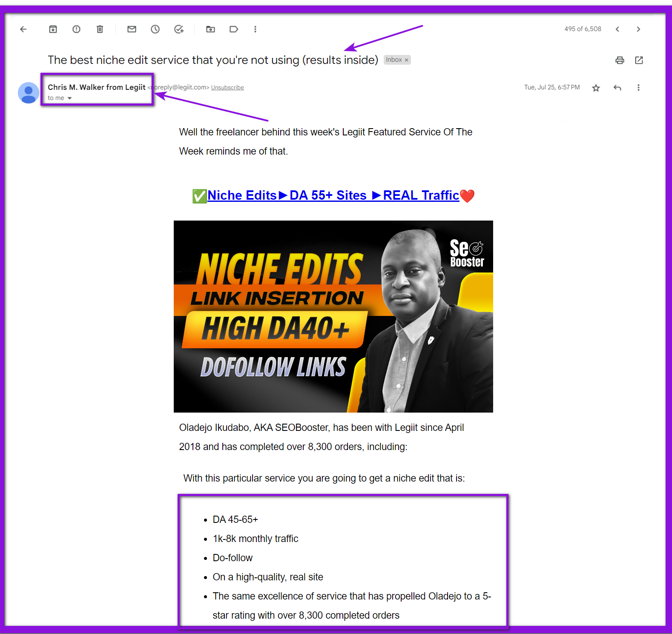
Task: Snooze this email with clock icon
Action: (x=155, y=29)
